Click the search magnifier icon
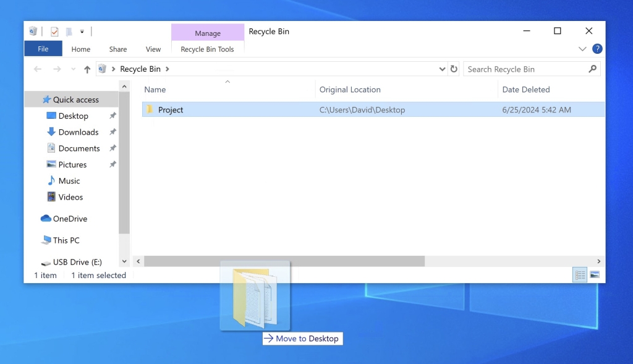The width and height of the screenshot is (633, 364). (593, 69)
